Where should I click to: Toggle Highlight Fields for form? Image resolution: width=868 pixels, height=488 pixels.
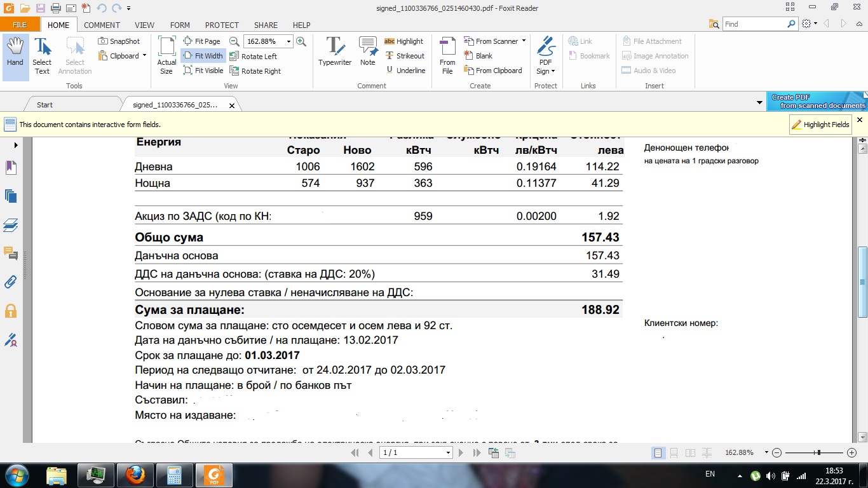tap(820, 125)
